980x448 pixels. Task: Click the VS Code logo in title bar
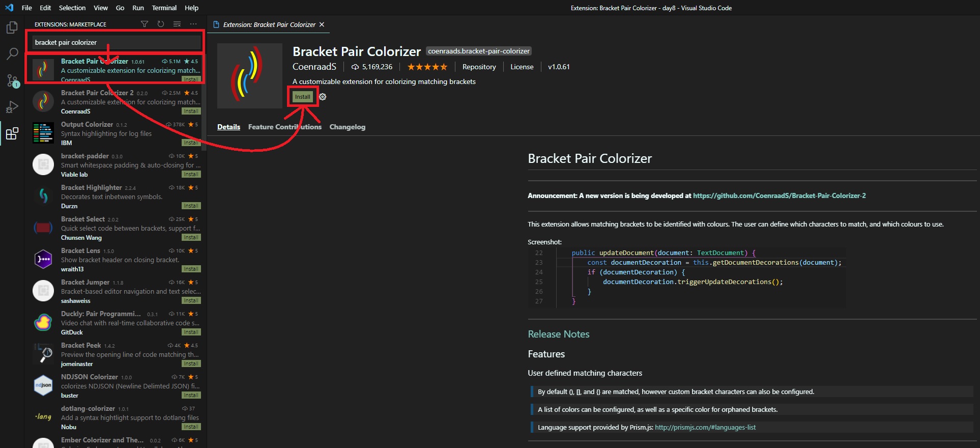point(9,8)
